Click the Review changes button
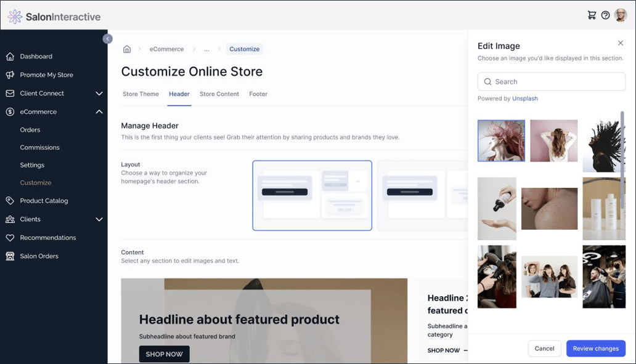636x364 pixels. coord(595,348)
